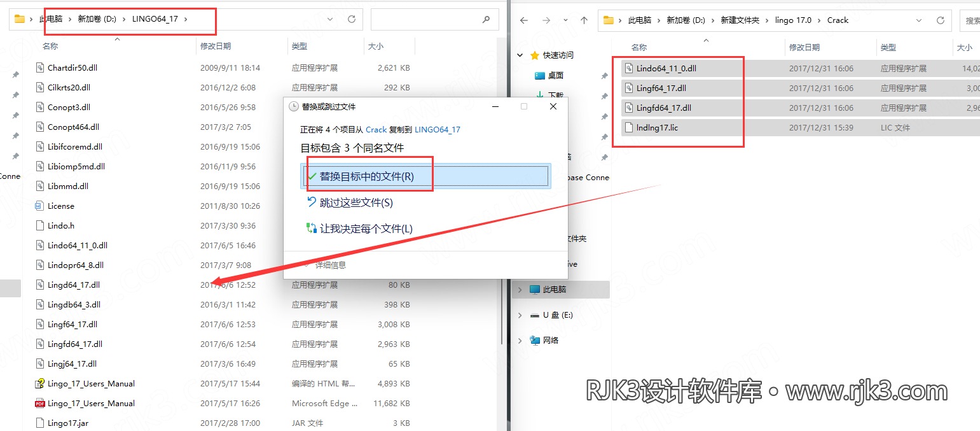Open the LINGO64_17 destination link in dialog

[x=438, y=129]
